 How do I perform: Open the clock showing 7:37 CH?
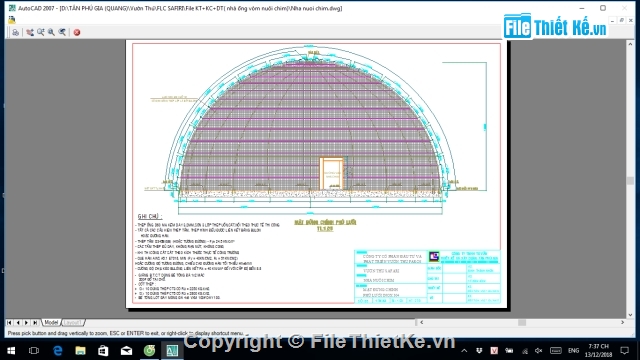coord(598,351)
